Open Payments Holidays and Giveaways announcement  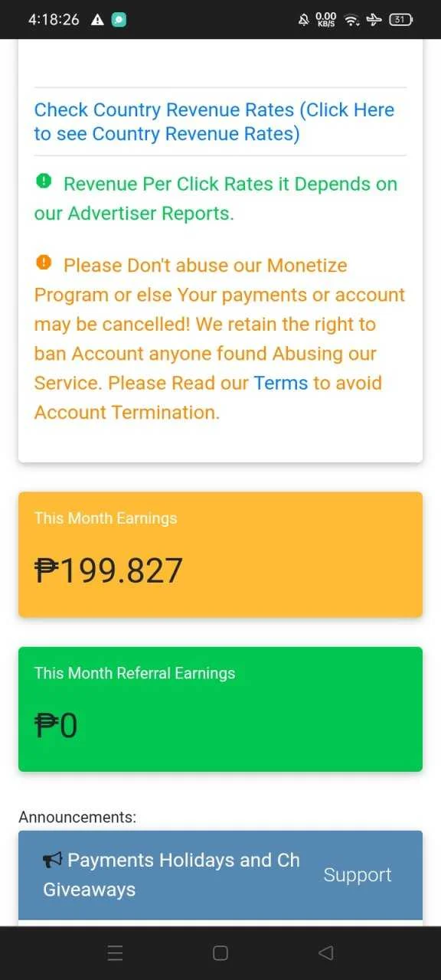coord(171,875)
